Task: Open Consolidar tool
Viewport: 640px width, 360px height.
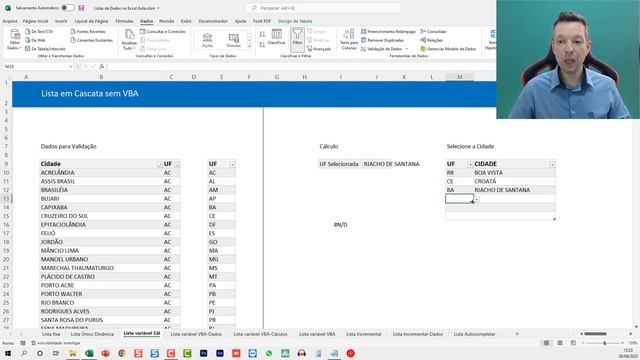Action: click(433, 31)
